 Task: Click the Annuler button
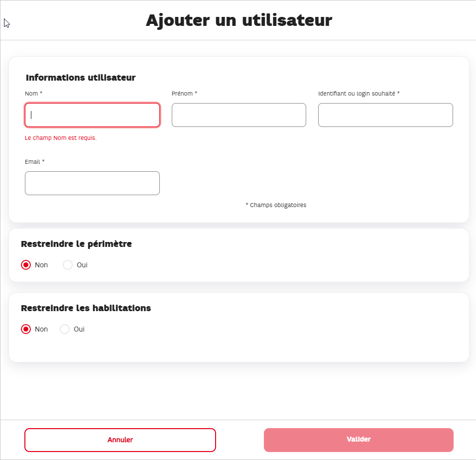coord(120,440)
